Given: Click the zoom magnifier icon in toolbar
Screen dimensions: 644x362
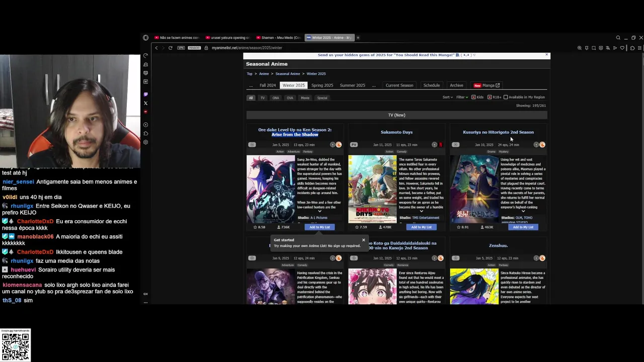Looking at the screenshot, I should (x=580, y=48).
